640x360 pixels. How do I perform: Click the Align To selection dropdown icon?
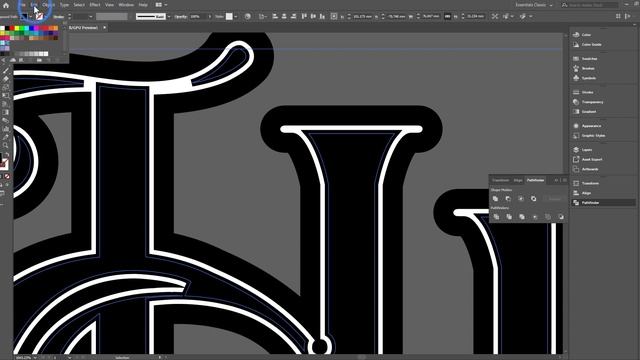point(262,17)
